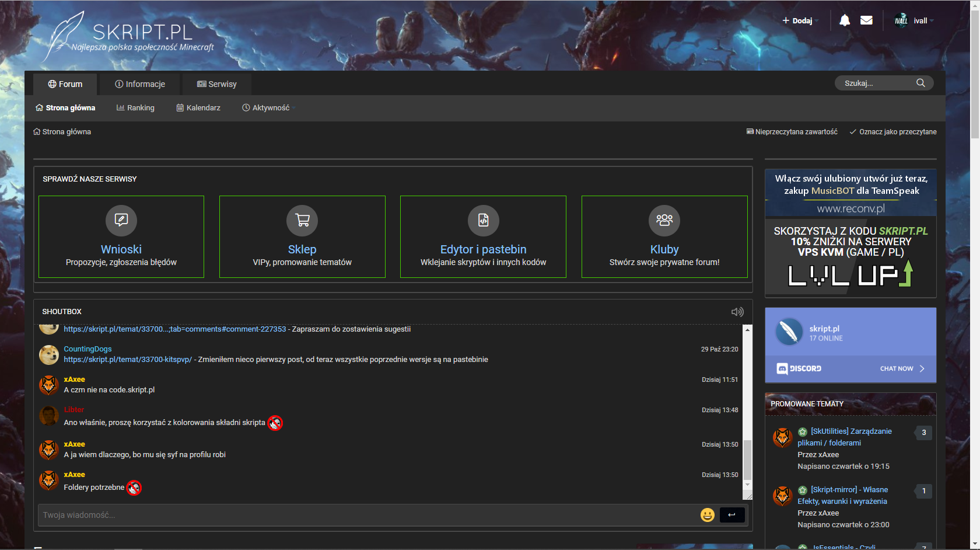Open the notifications bell
The height and width of the screenshot is (550, 980).
(x=844, y=20)
